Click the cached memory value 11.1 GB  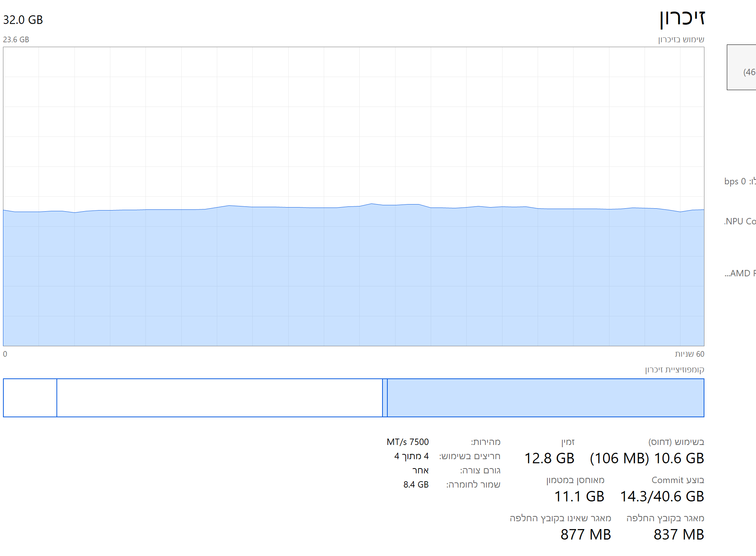click(579, 497)
